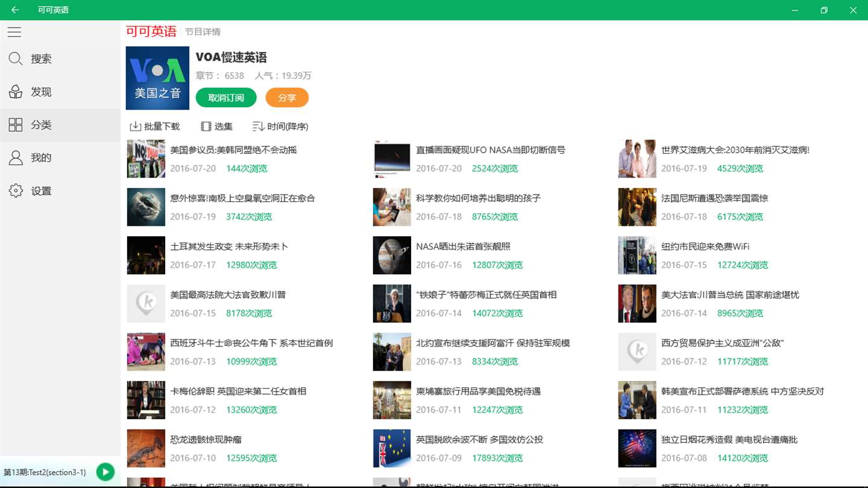Click the 批量下载 batch download icon
This screenshot has width=868, height=488.
(x=136, y=127)
